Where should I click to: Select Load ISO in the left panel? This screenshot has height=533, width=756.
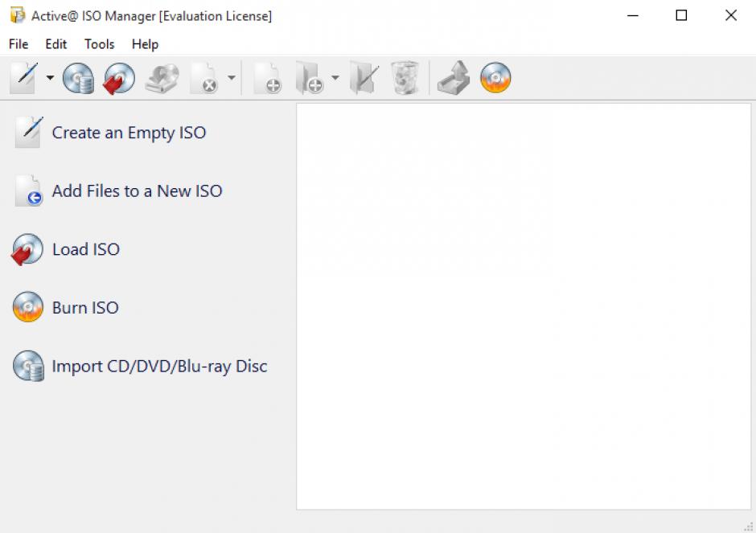tap(86, 249)
